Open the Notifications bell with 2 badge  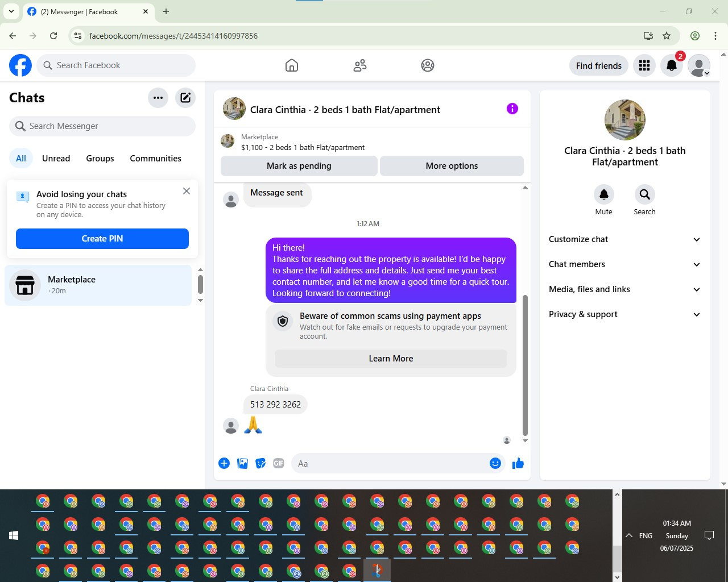[672, 65]
